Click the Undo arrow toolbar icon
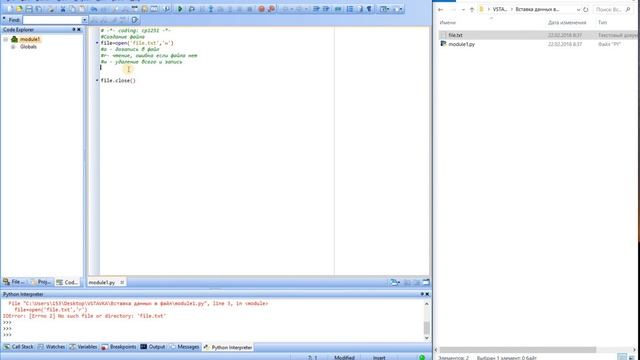 point(94,9)
